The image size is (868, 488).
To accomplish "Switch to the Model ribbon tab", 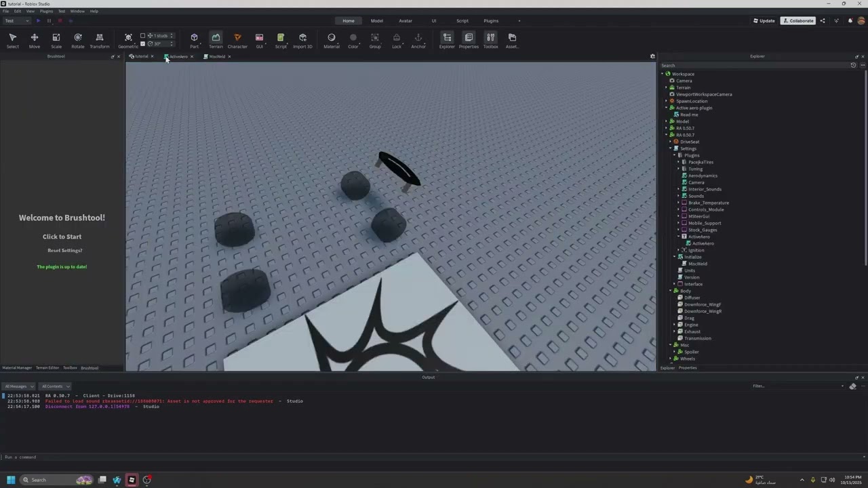I will 377,21.
